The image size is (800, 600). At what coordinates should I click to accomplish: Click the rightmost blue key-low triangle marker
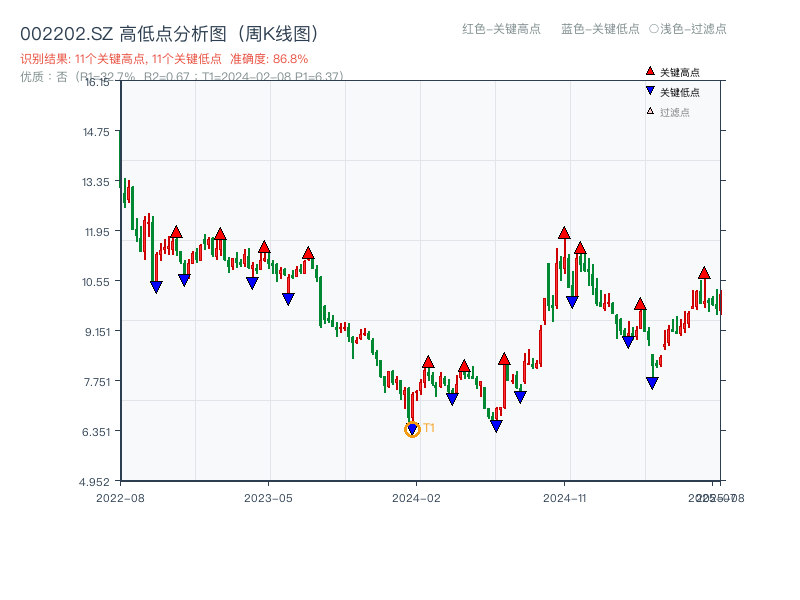652,383
